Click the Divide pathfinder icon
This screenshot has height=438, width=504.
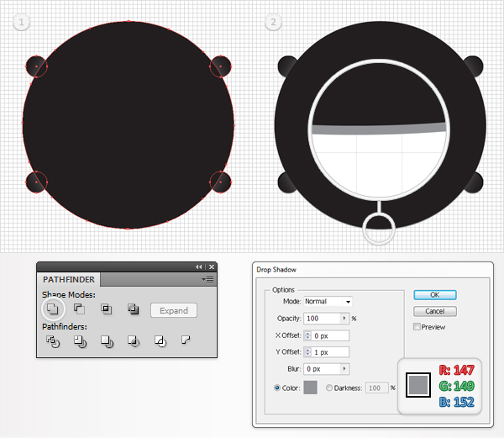(53, 341)
